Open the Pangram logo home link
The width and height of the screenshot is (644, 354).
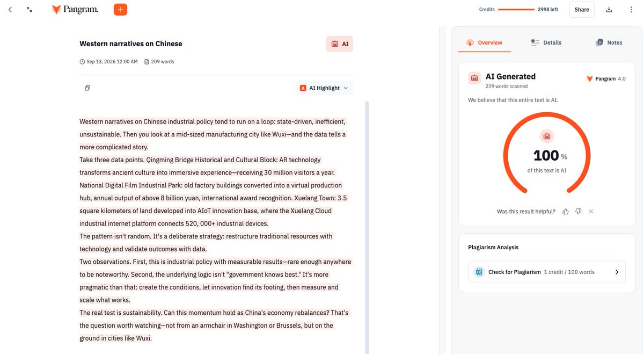pos(75,10)
